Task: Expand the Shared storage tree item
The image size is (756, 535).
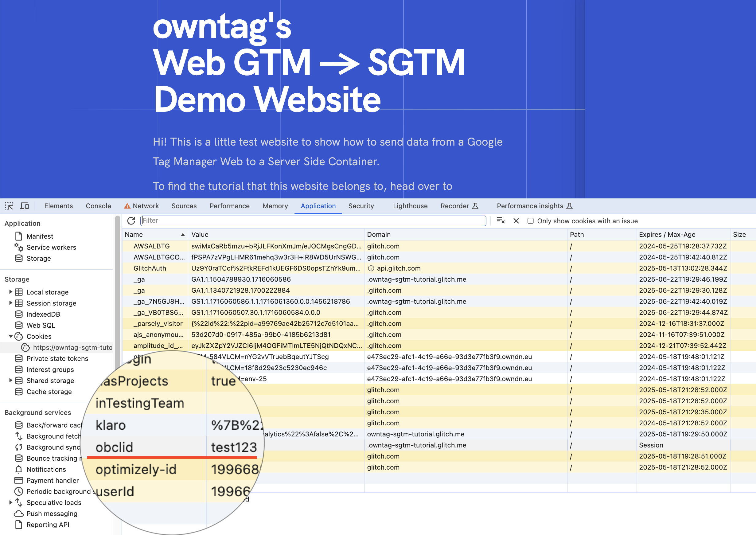Action: (x=10, y=381)
